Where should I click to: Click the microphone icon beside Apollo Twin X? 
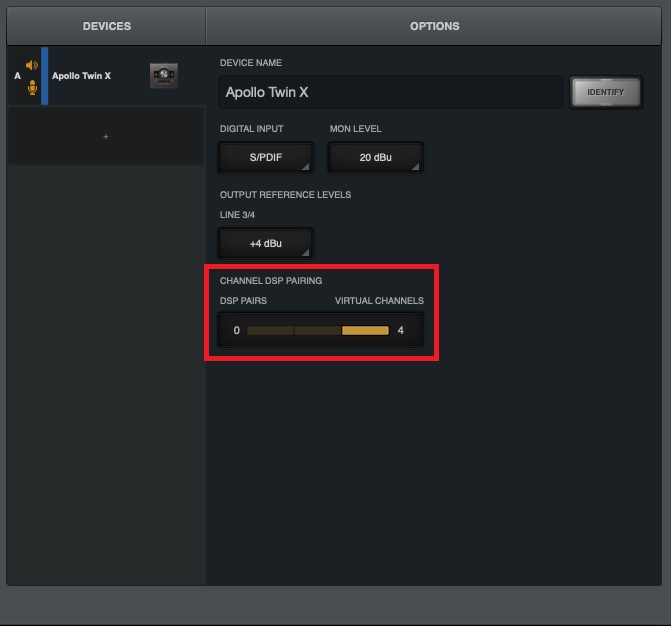tap(32, 87)
